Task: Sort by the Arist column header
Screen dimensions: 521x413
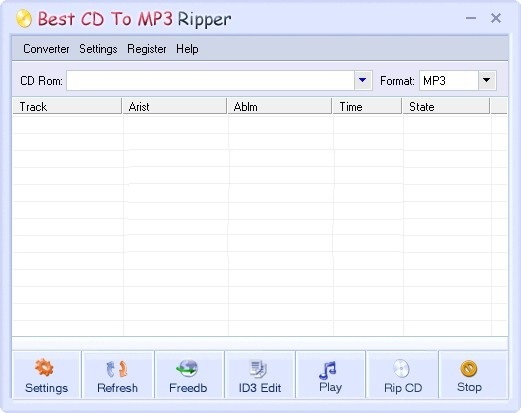Action: point(175,106)
